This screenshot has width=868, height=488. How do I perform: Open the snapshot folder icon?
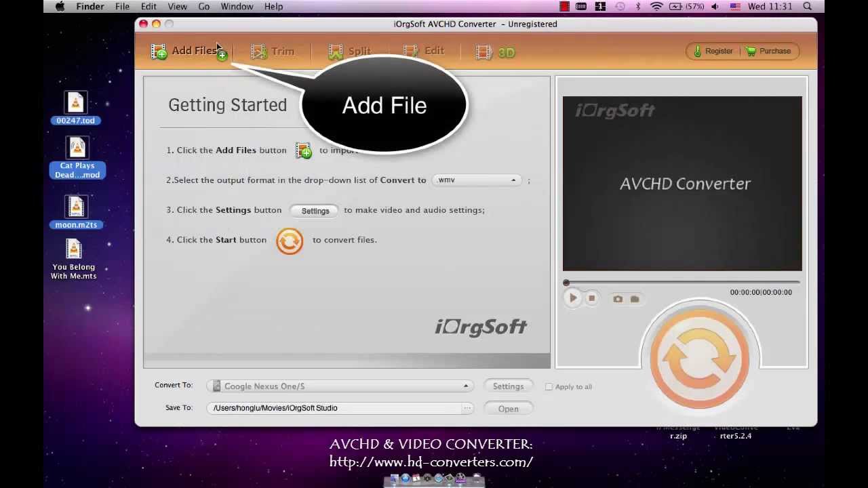tap(635, 299)
